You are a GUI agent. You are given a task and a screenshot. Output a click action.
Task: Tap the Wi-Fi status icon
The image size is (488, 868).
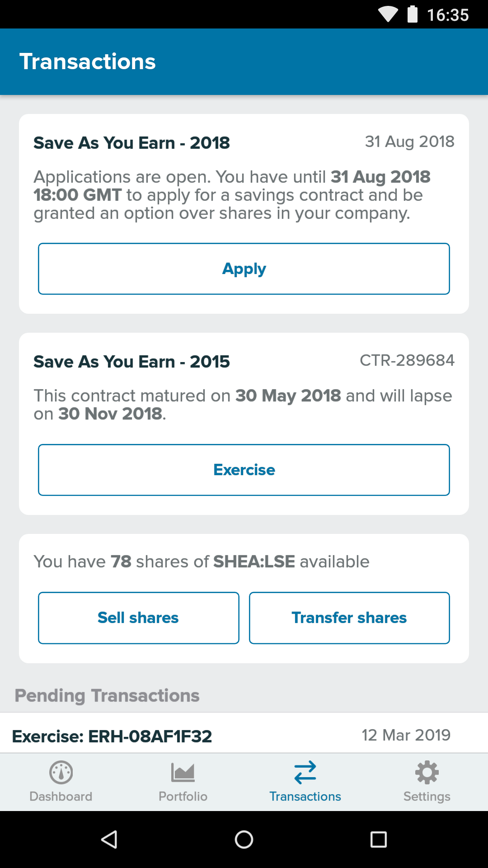388,14
